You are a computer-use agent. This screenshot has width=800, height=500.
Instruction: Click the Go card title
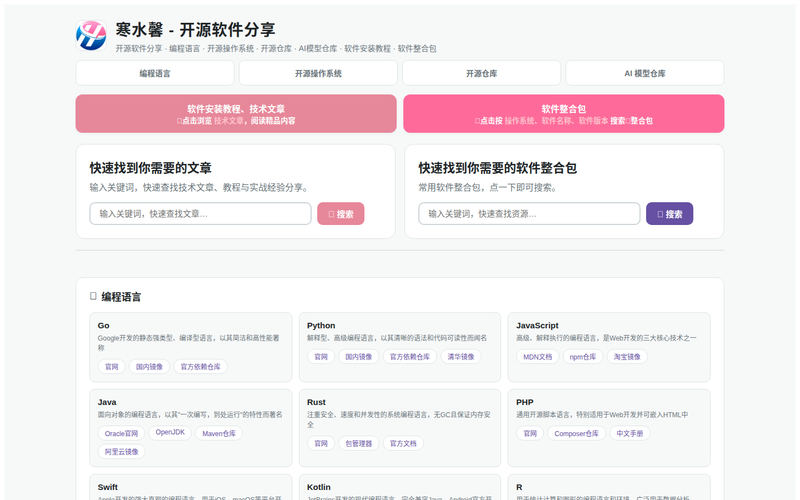[x=104, y=326]
